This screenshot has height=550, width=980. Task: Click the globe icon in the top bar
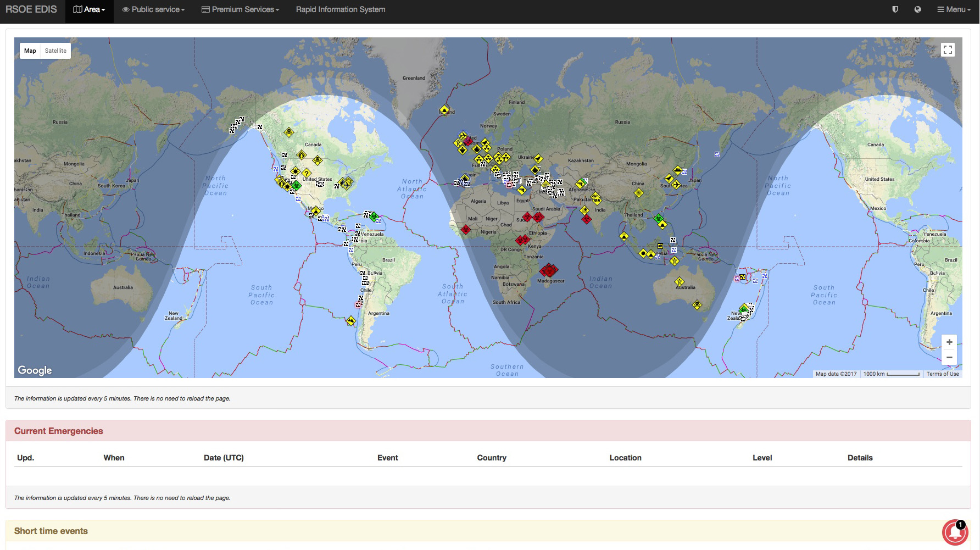[x=917, y=9]
